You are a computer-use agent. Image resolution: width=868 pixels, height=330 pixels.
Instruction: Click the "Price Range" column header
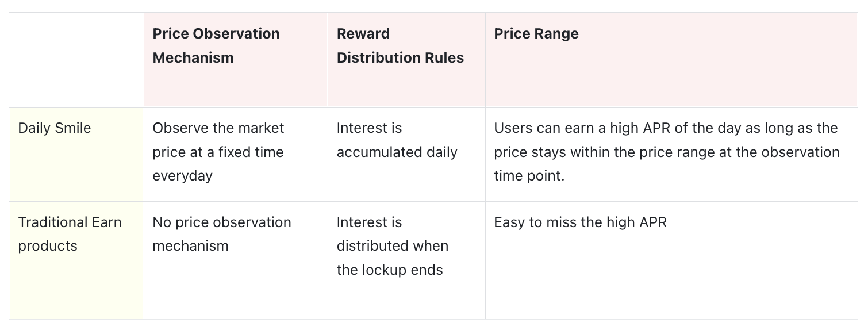click(536, 34)
